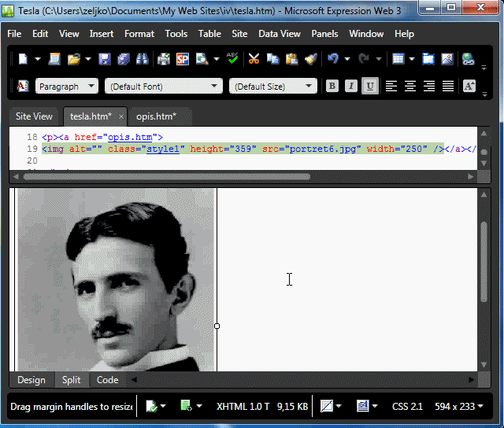Click the Insert Picture icon
The height and width of the screenshot is (428, 504).
(x=447, y=59)
